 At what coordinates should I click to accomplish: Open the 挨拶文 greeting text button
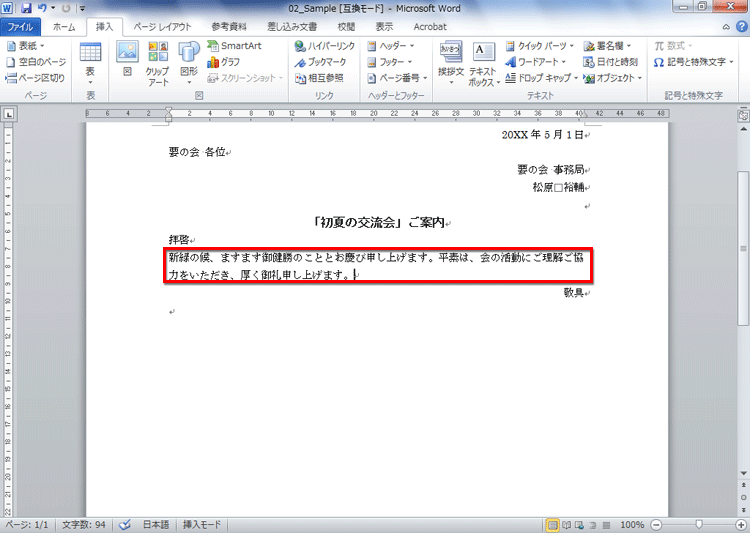coord(451,63)
